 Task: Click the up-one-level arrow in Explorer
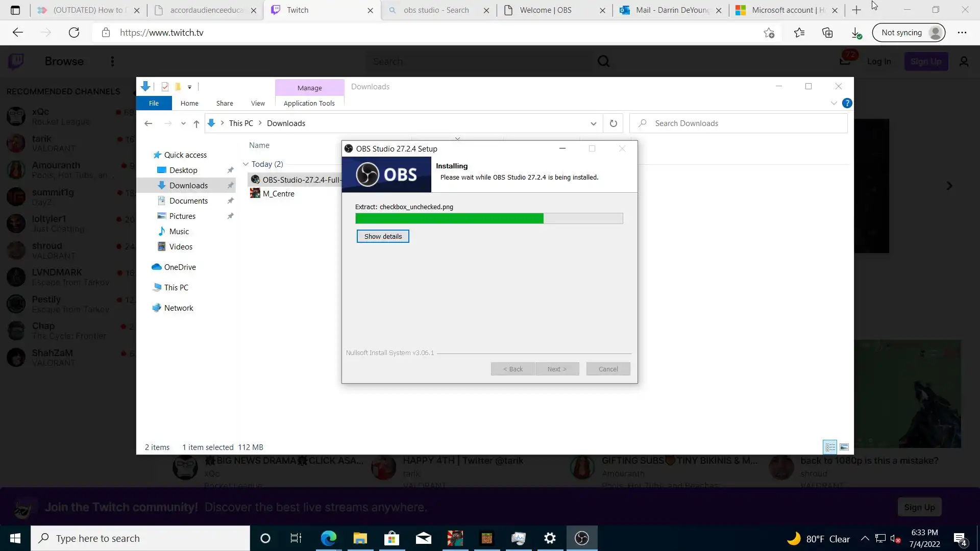pos(196,123)
